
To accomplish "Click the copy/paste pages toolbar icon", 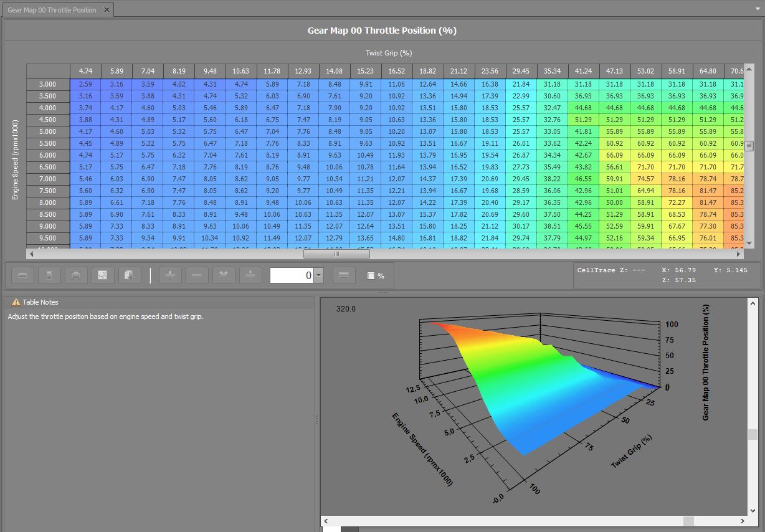I will 129,275.
